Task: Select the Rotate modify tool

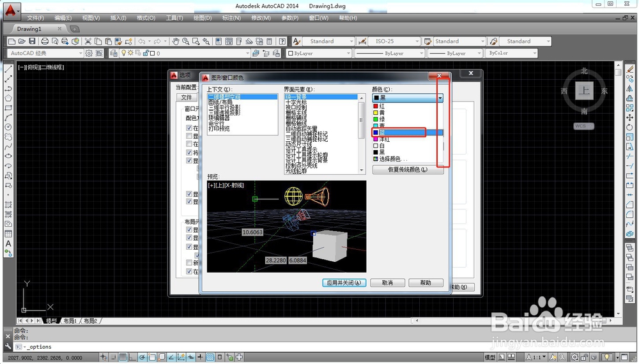Action: (x=630, y=128)
